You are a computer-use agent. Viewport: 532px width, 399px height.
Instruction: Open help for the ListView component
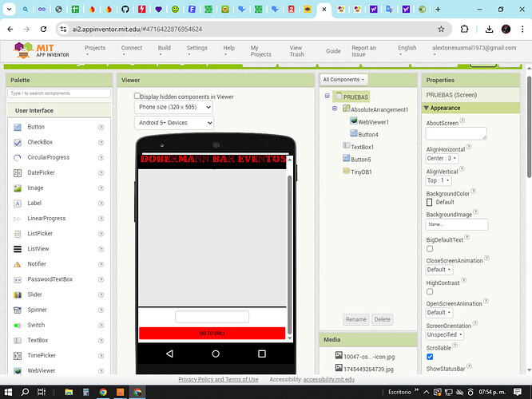click(x=101, y=249)
